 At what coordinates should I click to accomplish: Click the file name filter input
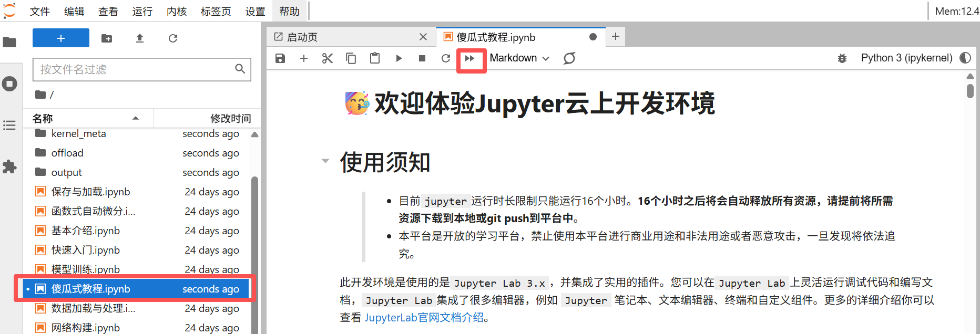(x=142, y=69)
